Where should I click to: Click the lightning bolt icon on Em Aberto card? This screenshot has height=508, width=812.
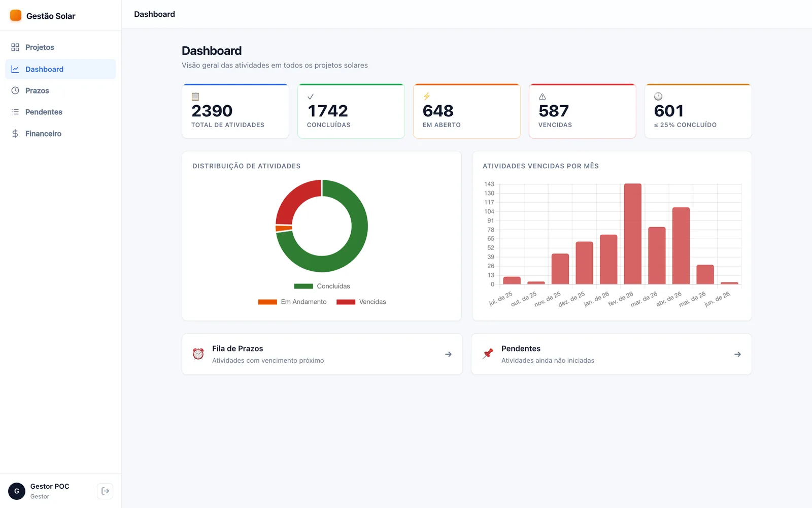tap(427, 97)
